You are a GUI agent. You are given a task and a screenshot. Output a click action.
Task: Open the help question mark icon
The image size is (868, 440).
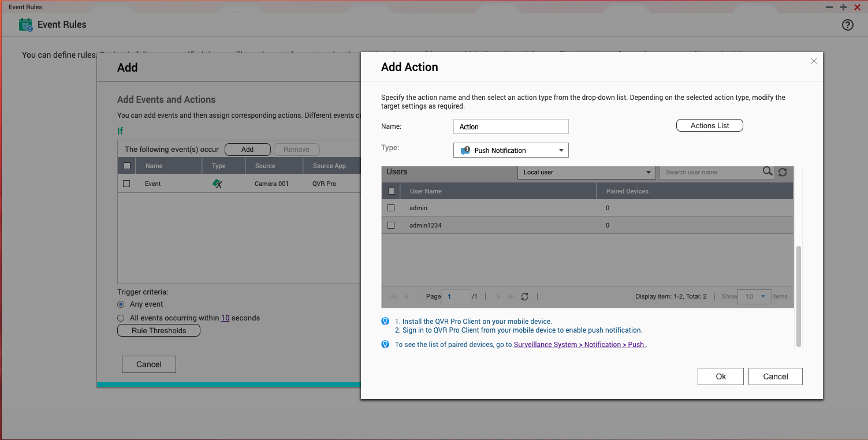(x=847, y=25)
